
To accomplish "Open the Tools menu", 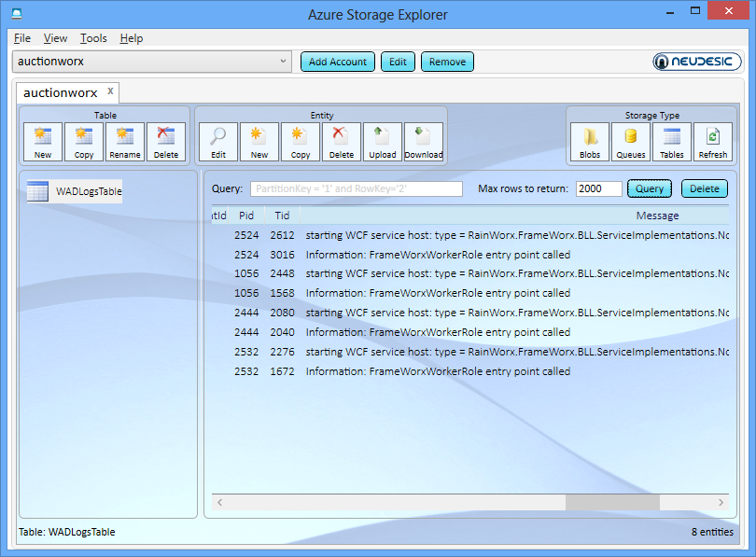I will click(x=93, y=38).
